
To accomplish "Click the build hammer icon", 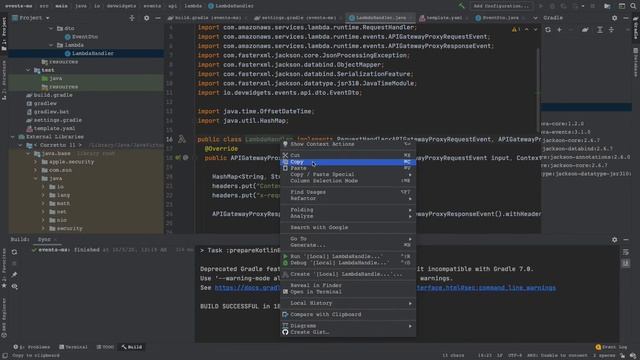I will (x=461, y=6).
